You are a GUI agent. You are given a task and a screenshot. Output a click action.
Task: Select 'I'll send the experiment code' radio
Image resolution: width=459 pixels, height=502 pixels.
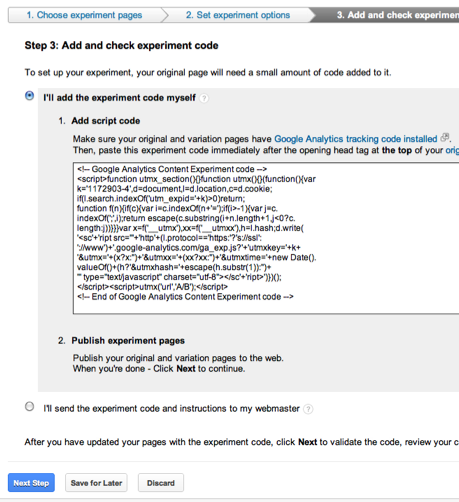(x=30, y=407)
